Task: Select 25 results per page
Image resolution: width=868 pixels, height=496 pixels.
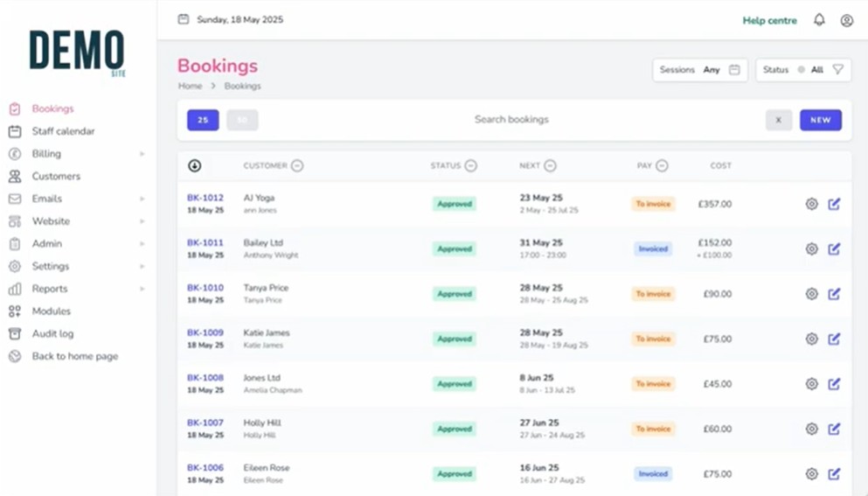Action: tap(203, 120)
